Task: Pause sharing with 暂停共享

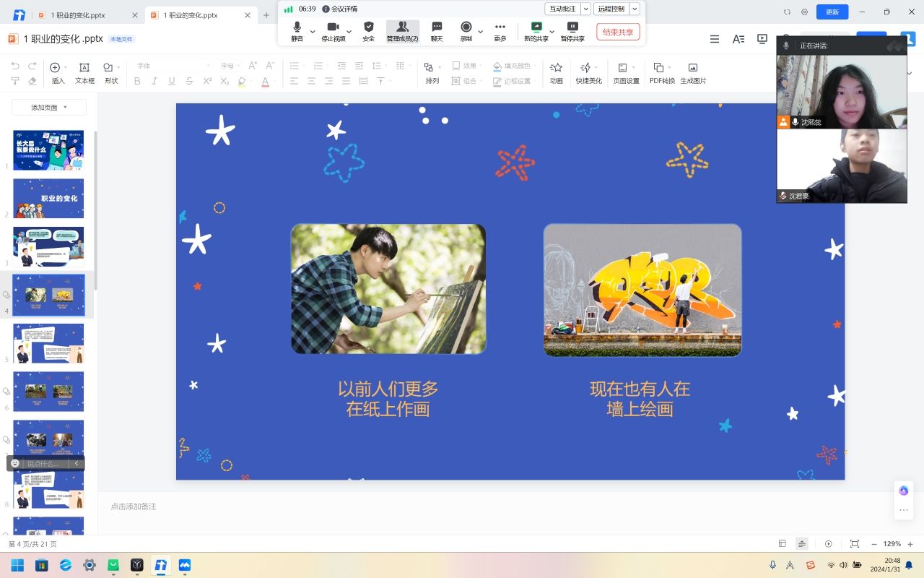Action: point(572,27)
